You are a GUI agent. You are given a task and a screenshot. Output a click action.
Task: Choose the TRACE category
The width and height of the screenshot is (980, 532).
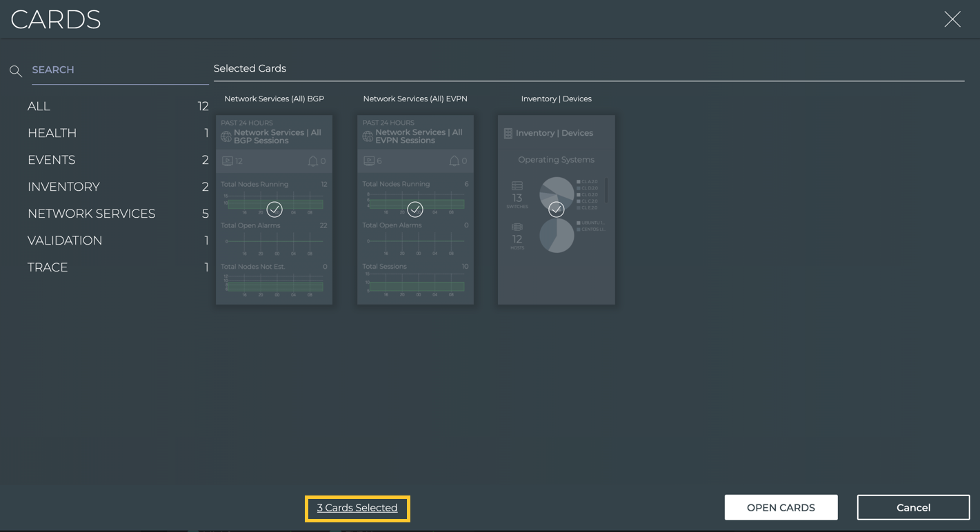[48, 267]
